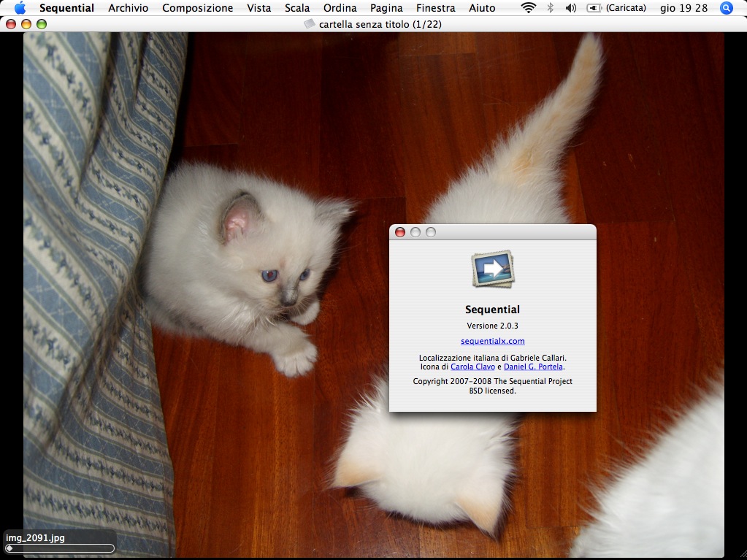Screen dimensions: 747x560
Task: Click the Localizzazione italiana credit line
Action: click(x=493, y=358)
